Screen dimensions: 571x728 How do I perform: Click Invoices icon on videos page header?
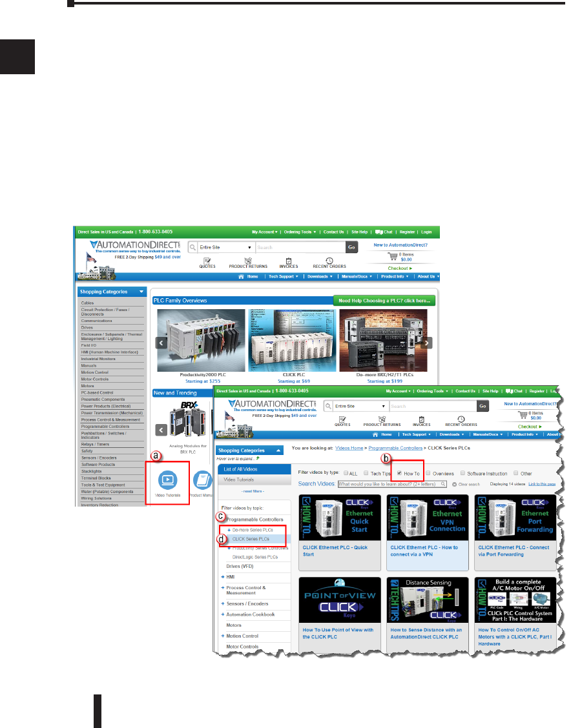[421, 420]
